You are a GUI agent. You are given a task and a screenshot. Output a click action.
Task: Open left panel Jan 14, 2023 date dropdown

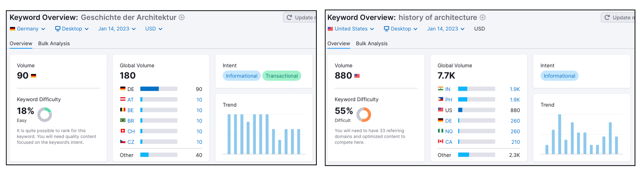click(117, 29)
